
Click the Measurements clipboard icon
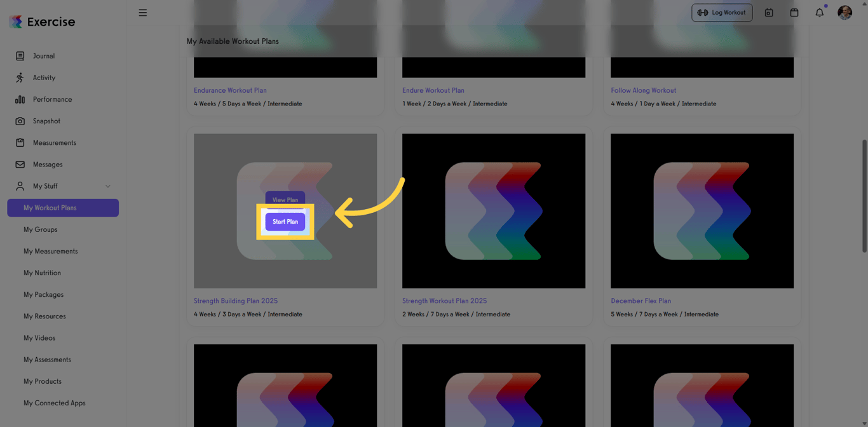point(20,142)
